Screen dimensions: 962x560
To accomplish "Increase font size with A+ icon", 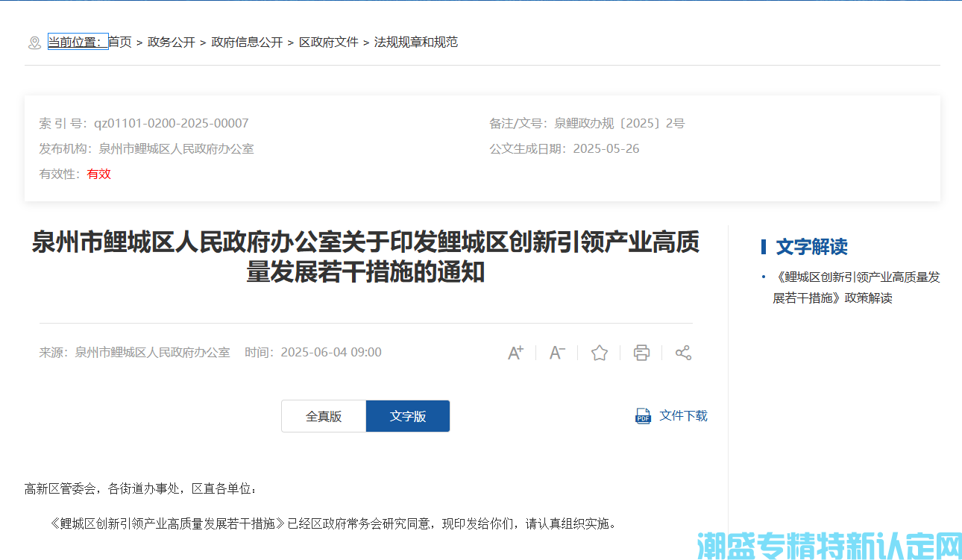I will click(515, 353).
